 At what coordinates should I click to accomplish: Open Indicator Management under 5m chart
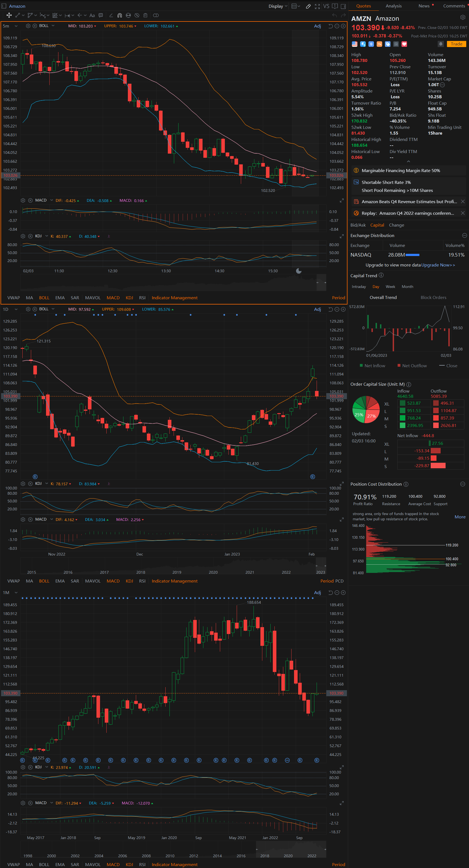pyautogui.click(x=174, y=298)
